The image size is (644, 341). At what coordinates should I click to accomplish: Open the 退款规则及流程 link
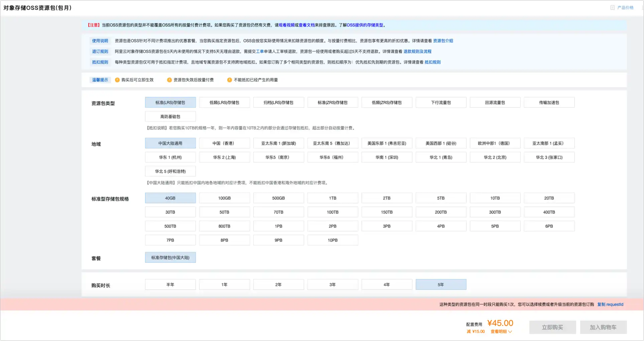[417, 51]
